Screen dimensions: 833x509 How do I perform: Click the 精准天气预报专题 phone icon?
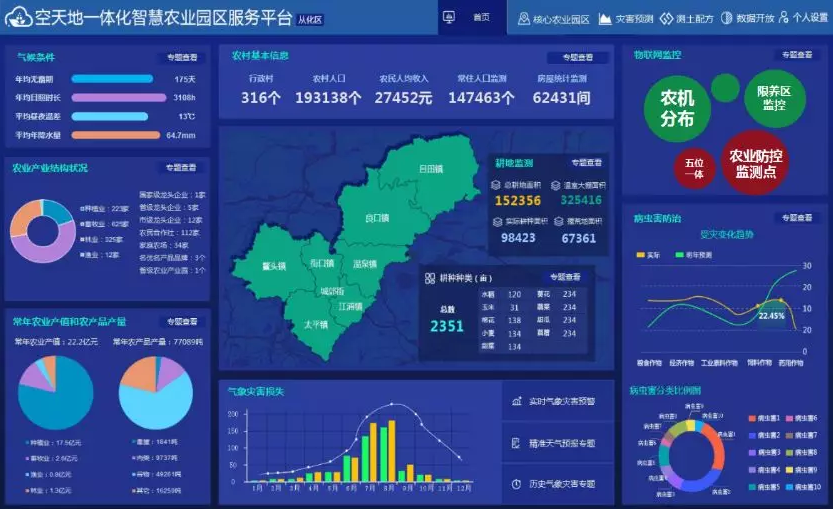coord(516,442)
